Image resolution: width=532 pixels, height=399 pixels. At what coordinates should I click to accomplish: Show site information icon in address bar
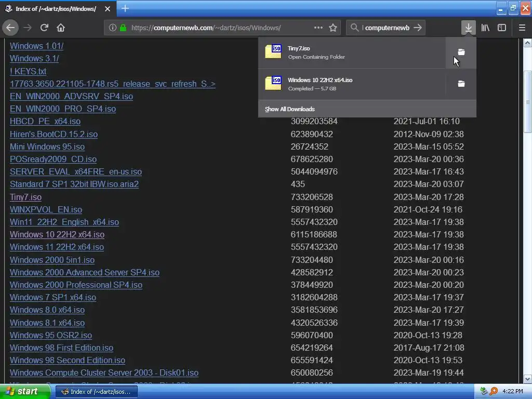pos(112,28)
